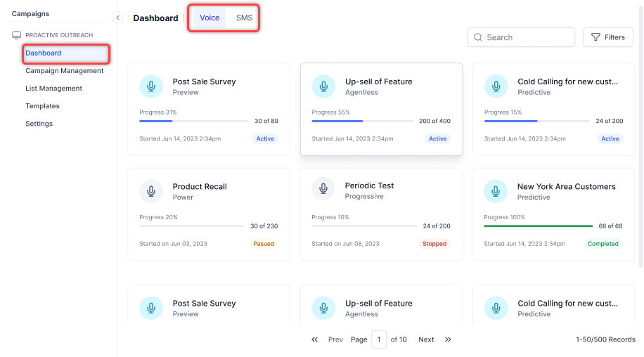Switch to the SMS tab
The height and width of the screenshot is (357, 644).
point(244,18)
